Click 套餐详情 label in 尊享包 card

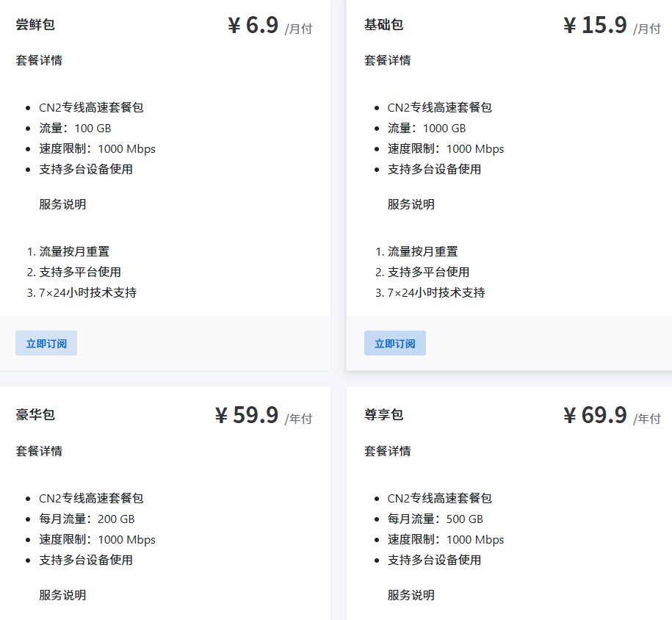click(387, 451)
